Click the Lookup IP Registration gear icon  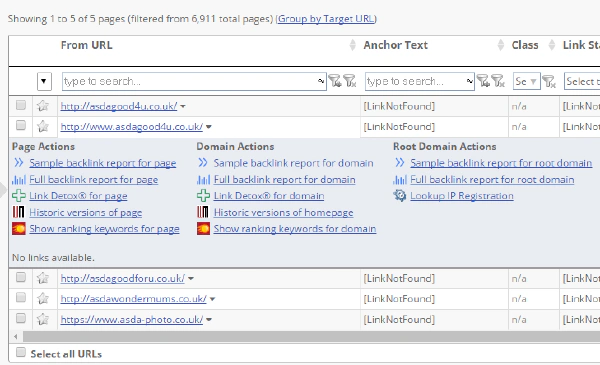click(x=400, y=196)
